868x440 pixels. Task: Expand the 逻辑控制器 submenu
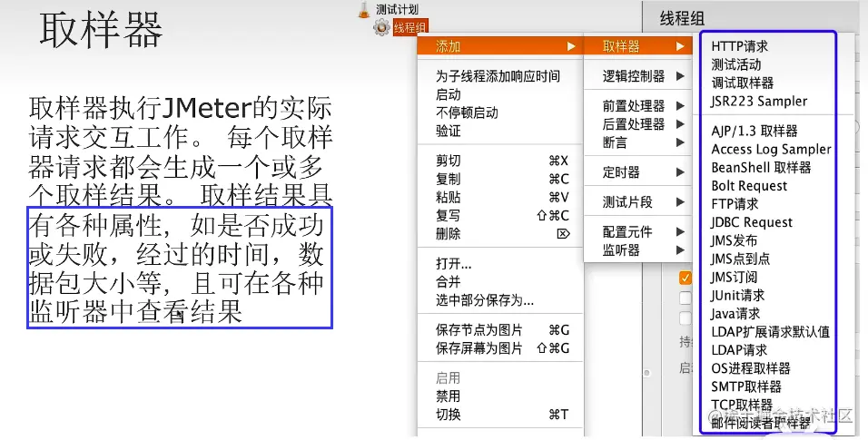tap(638, 76)
